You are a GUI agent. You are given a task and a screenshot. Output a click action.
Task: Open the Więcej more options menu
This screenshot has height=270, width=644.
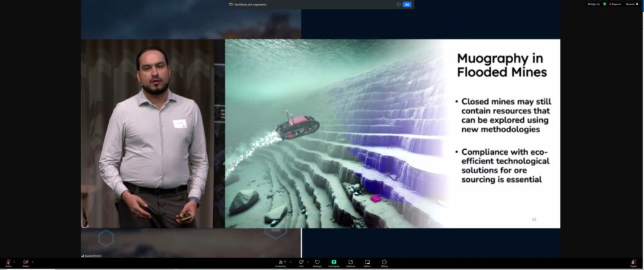pos(384,262)
